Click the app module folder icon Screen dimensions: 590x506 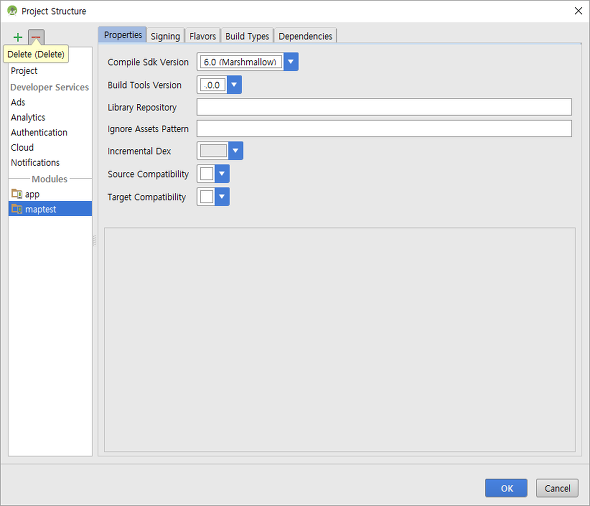coord(17,194)
